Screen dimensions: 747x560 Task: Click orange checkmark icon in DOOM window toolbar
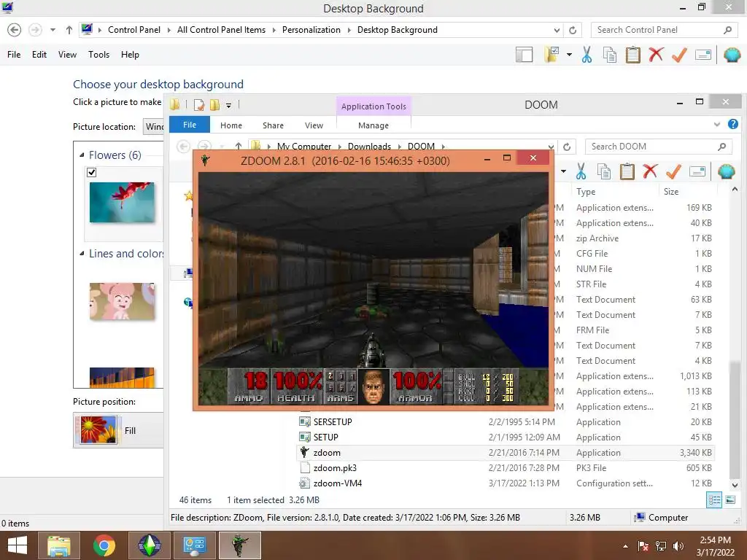(673, 171)
